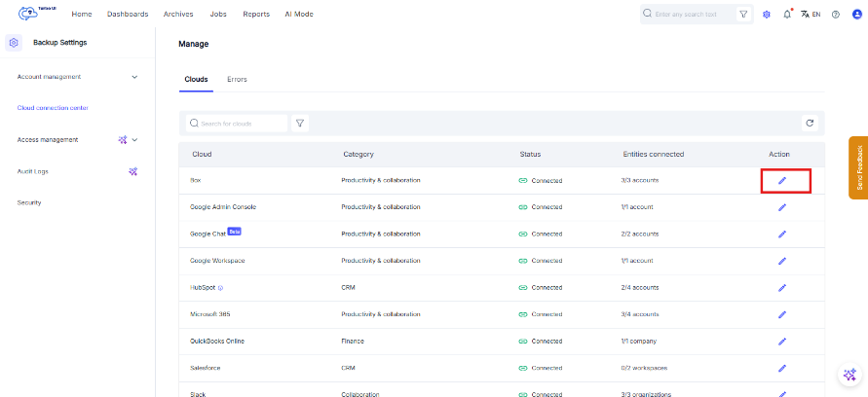Edit the HubSpot connection
The height and width of the screenshot is (397, 868).
782,287
